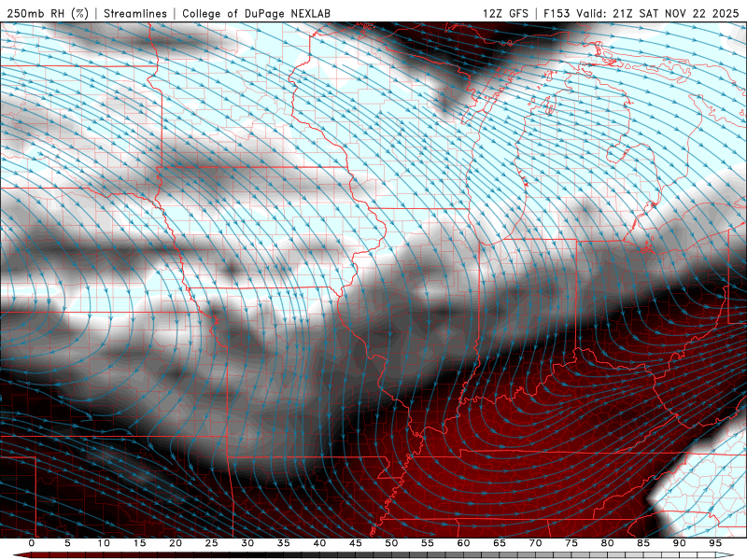This screenshot has width=747, height=560.
Task: Click the '12Z GFS' model run label
Action: tap(505, 13)
